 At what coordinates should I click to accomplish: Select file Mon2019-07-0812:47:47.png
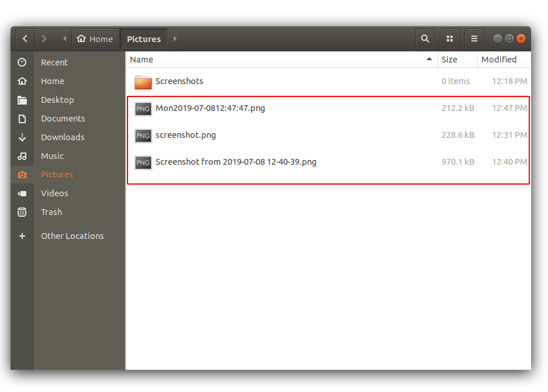click(x=210, y=108)
